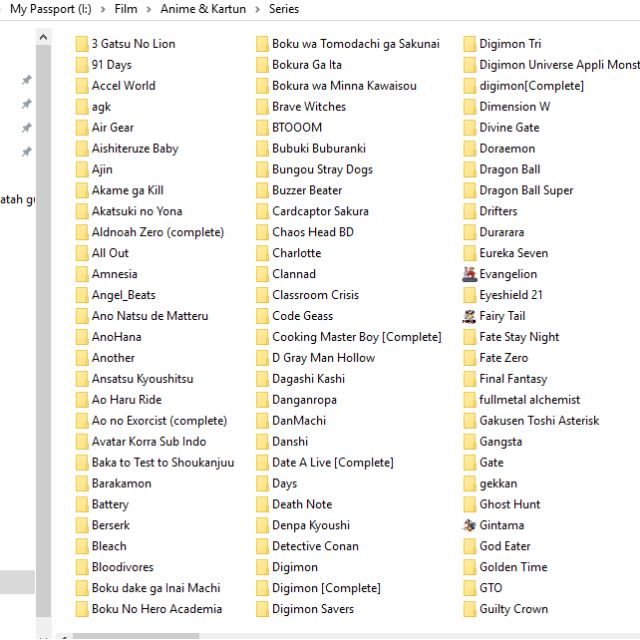Select Avatar Korra Sub Indo folder name
The width and height of the screenshot is (640, 640).
tap(149, 442)
